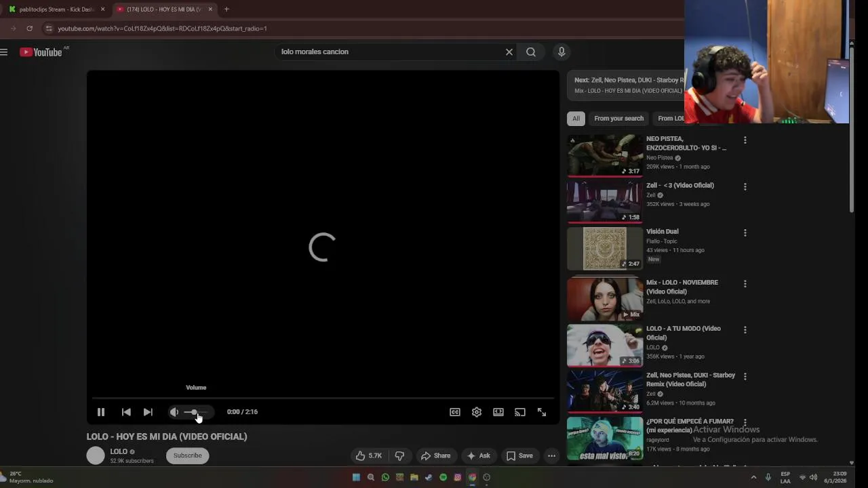868x488 pixels.
Task: Open options for the NEO PISTEA video
Action: click(x=745, y=140)
